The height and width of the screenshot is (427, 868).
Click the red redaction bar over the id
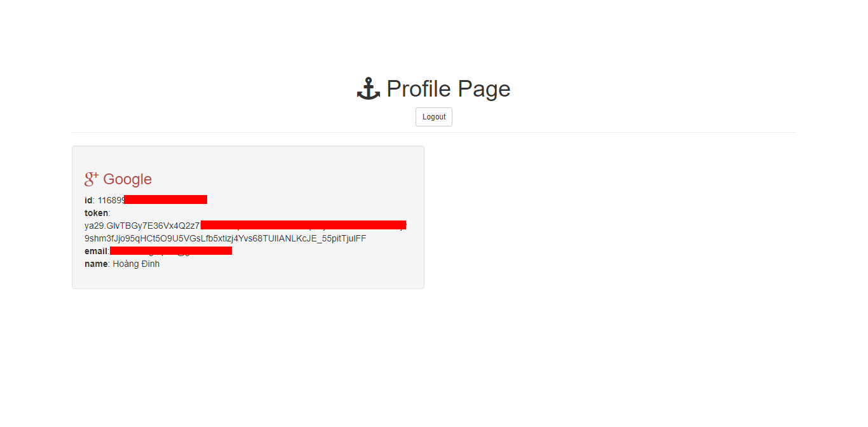click(166, 200)
